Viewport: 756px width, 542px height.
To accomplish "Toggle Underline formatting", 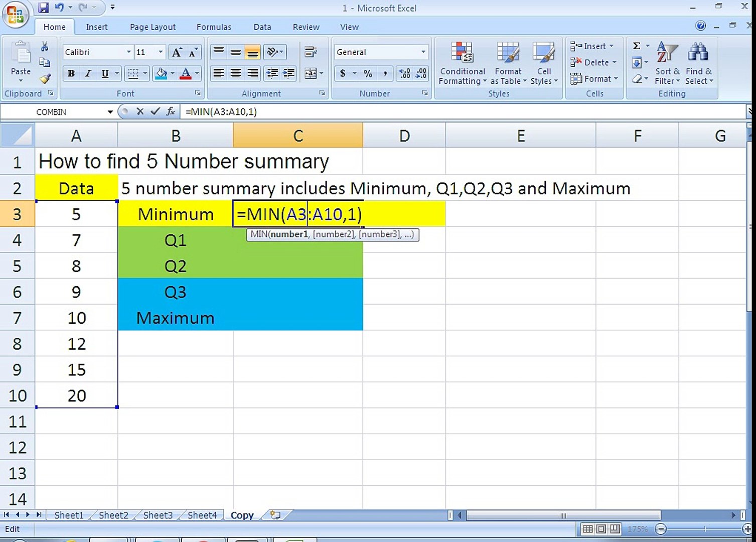I will tap(104, 74).
